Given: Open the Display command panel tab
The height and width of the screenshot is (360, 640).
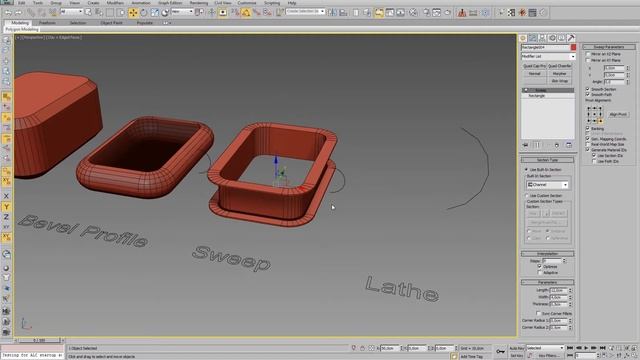Looking at the screenshot, I should coord(562,38).
